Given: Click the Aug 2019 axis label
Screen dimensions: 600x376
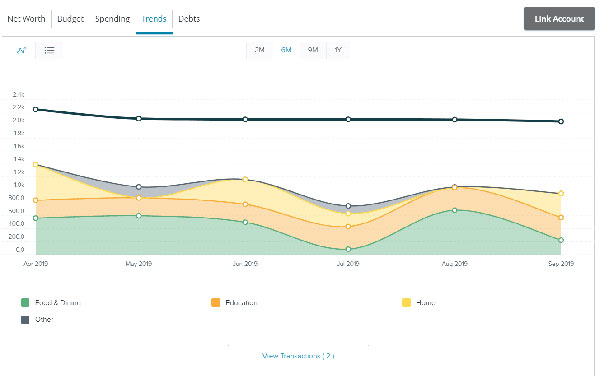Looking at the screenshot, I should point(455,264).
